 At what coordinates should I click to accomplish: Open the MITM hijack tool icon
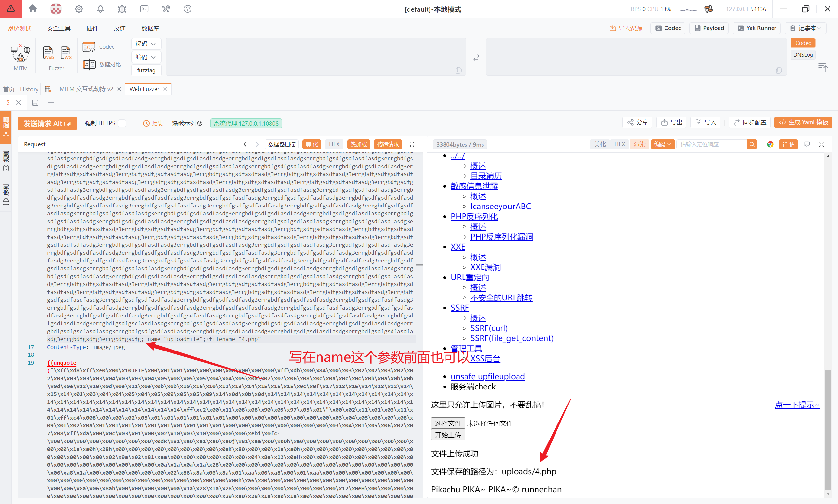click(x=20, y=54)
